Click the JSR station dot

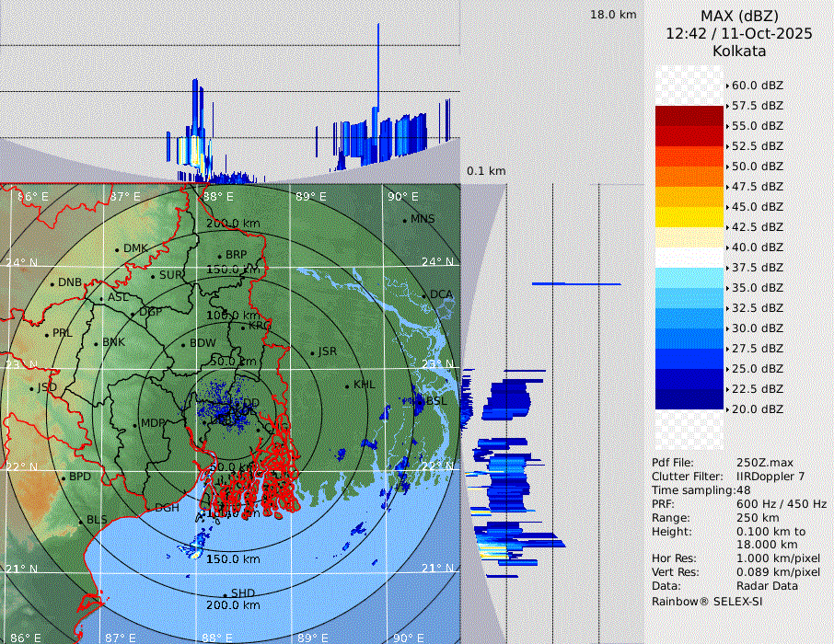tap(311, 352)
